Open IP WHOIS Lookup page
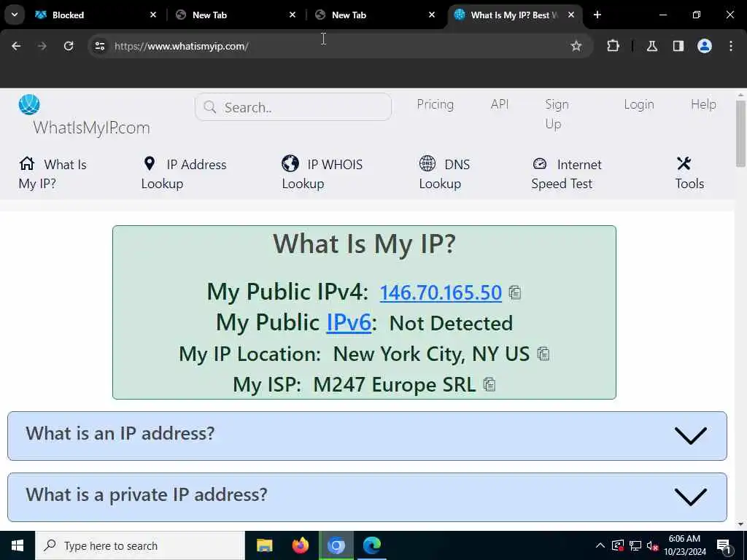 click(322, 174)
